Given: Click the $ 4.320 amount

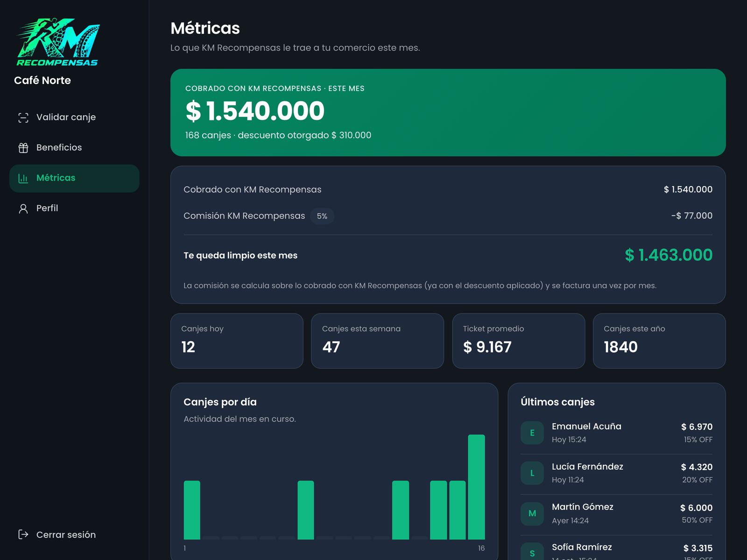Looking at the screenshot, I should [697, 467].
